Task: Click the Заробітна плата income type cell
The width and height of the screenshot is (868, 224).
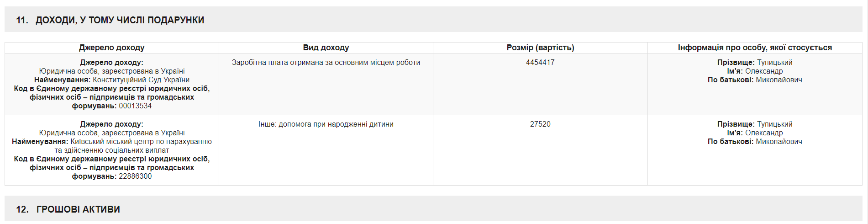Action: pos(326,63)
